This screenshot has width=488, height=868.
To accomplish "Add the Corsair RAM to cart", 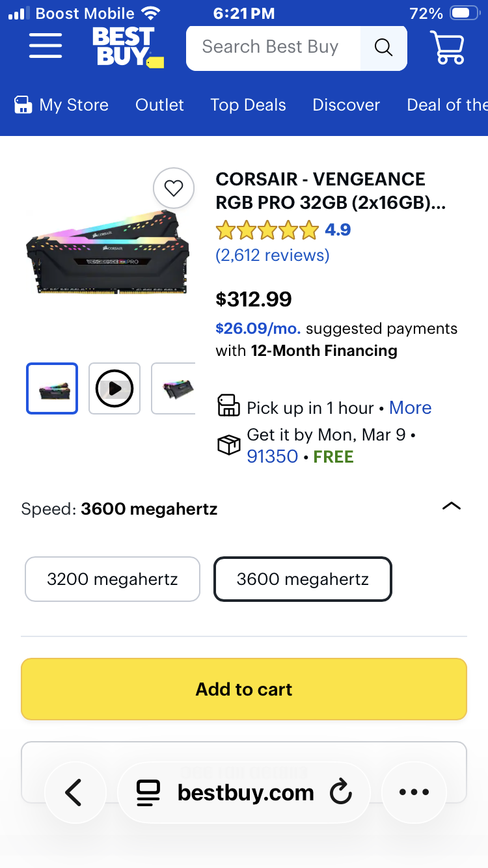I will [x=244, y=689].
